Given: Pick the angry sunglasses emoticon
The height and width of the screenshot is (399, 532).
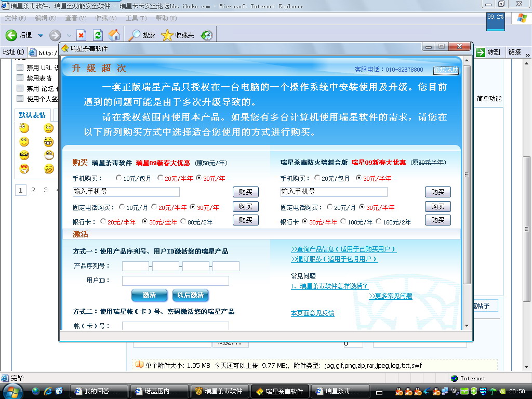Looking at the screenshot, I should tap(24, 155).
